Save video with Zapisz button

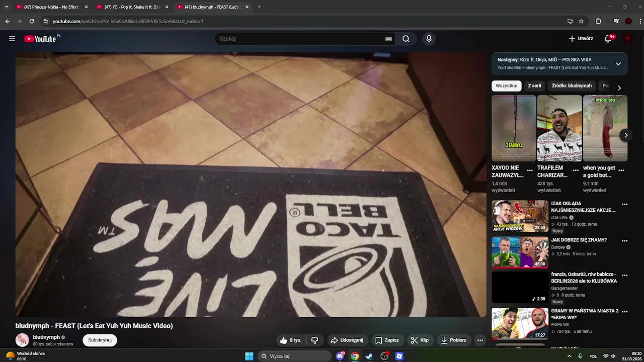(387, 340)
